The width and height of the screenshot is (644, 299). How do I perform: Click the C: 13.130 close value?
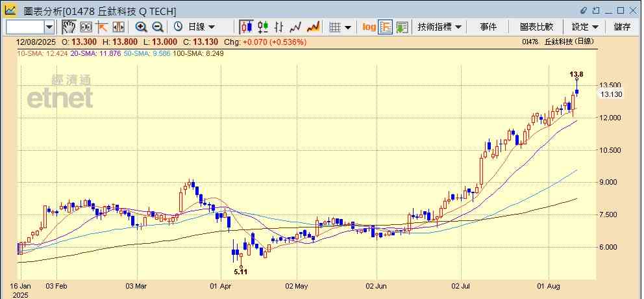201,42
